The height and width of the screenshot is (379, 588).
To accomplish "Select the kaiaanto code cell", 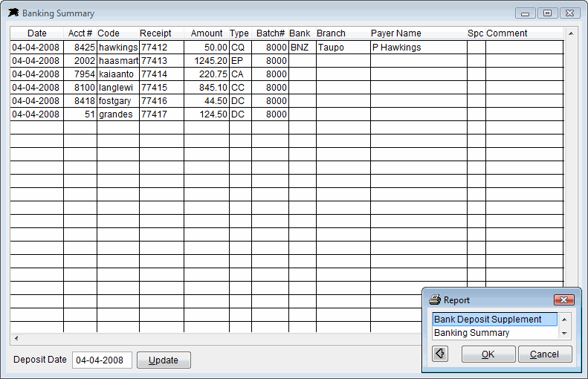I will pyautogui.click(x=118, y=74).
